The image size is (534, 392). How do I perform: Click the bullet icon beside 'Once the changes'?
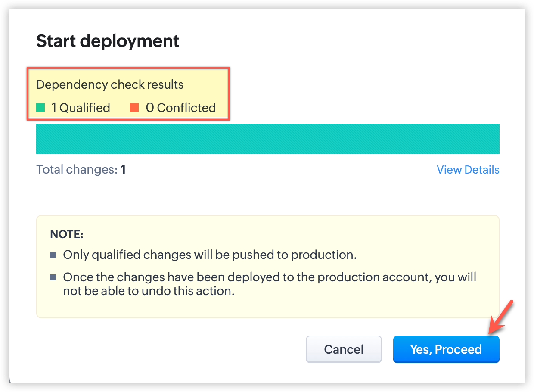(x=53, y=277)
